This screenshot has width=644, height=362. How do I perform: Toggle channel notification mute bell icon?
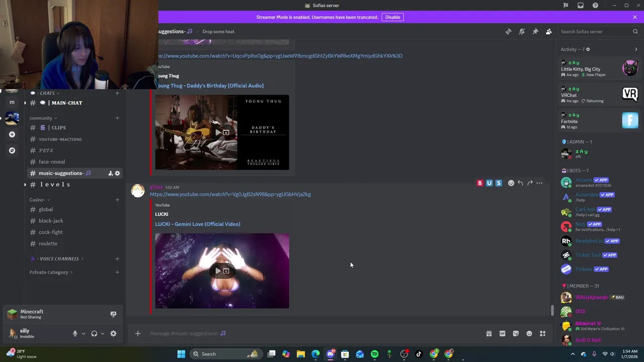522,31
